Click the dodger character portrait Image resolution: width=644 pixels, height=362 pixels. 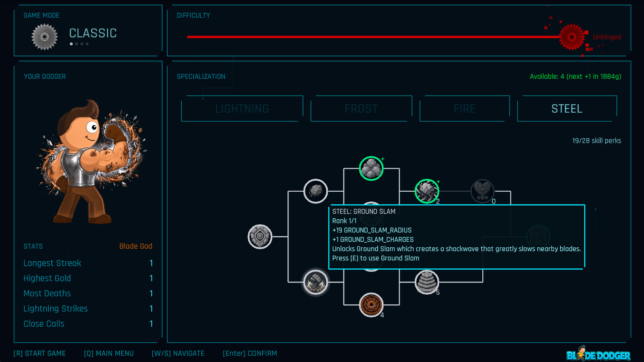click(x=91, y=162)
